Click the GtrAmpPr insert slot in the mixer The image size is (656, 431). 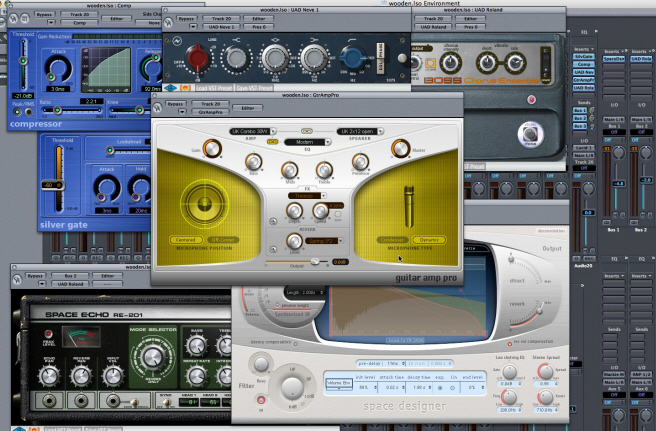pos(584,80)
